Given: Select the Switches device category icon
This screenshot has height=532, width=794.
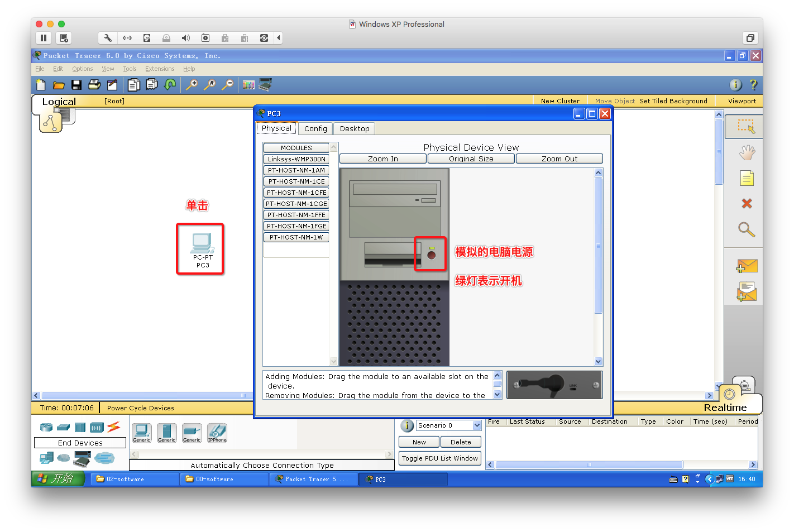Looking at the screenshot, I should pyautogui.click(x=64, y=428).
